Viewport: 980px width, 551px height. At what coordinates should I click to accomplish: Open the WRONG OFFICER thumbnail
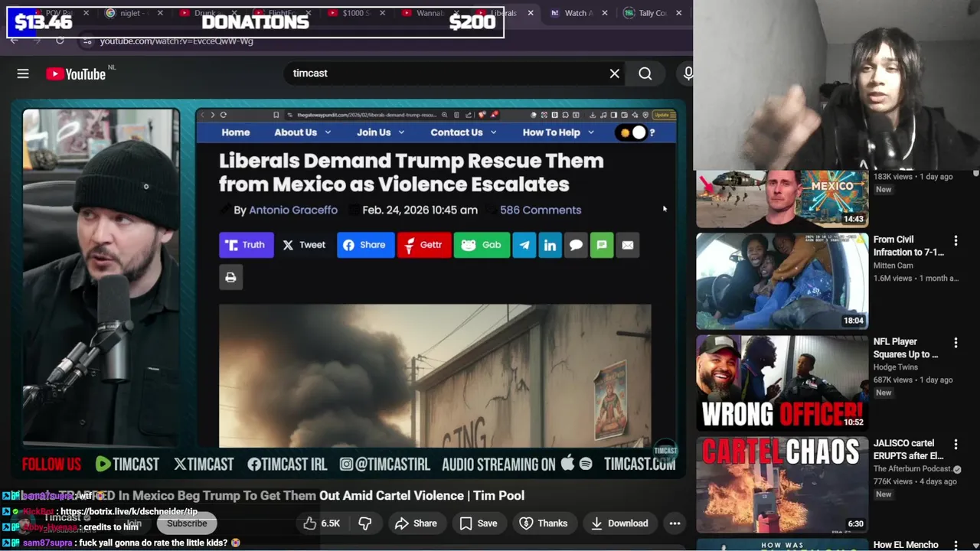(782, 383)
